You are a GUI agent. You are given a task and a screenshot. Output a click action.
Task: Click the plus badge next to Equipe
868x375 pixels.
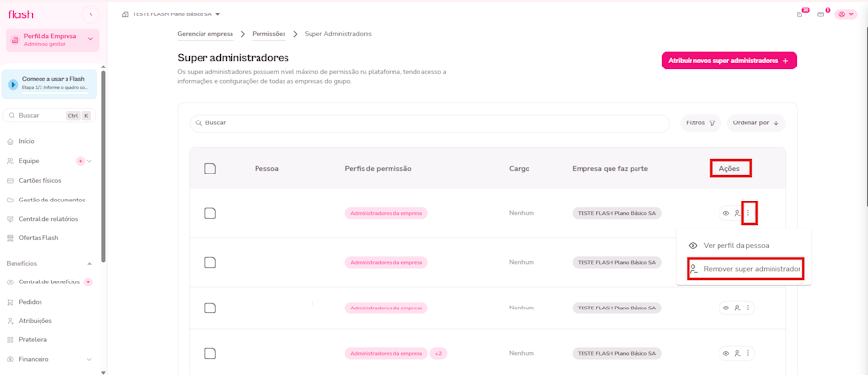click(80, 161)
